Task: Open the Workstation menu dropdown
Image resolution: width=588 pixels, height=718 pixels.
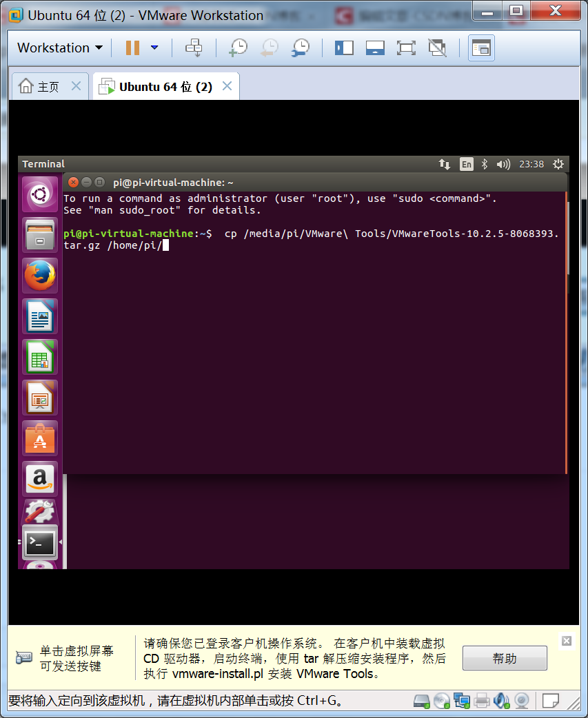Action: pyautogui.click(x=59, y=48)
